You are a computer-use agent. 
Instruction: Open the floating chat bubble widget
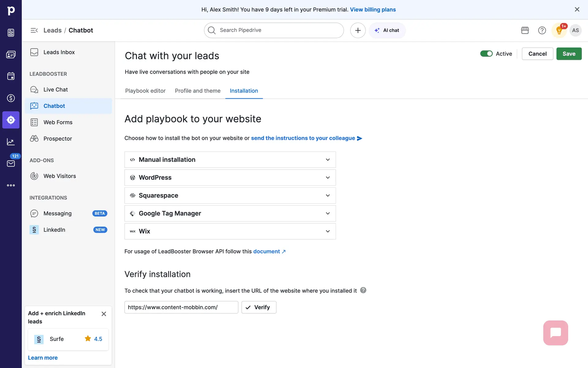(556, 333)
